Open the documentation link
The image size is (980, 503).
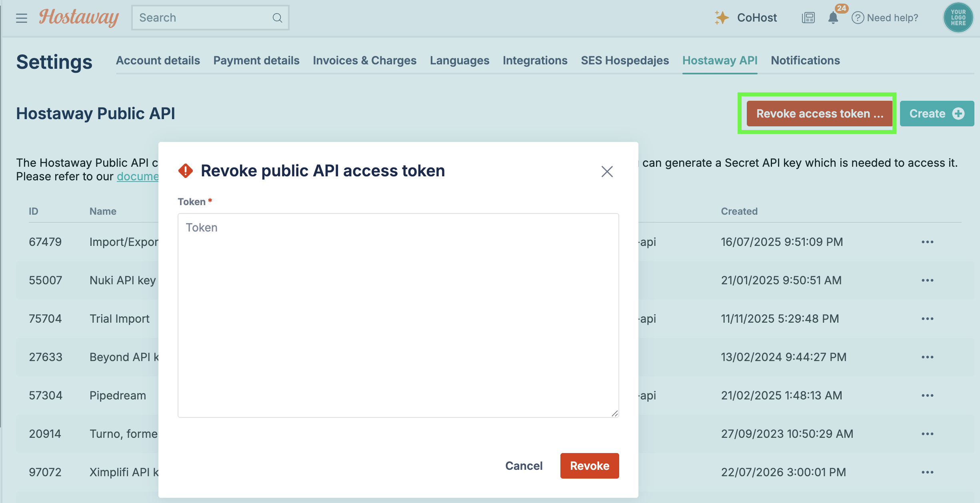138,176
